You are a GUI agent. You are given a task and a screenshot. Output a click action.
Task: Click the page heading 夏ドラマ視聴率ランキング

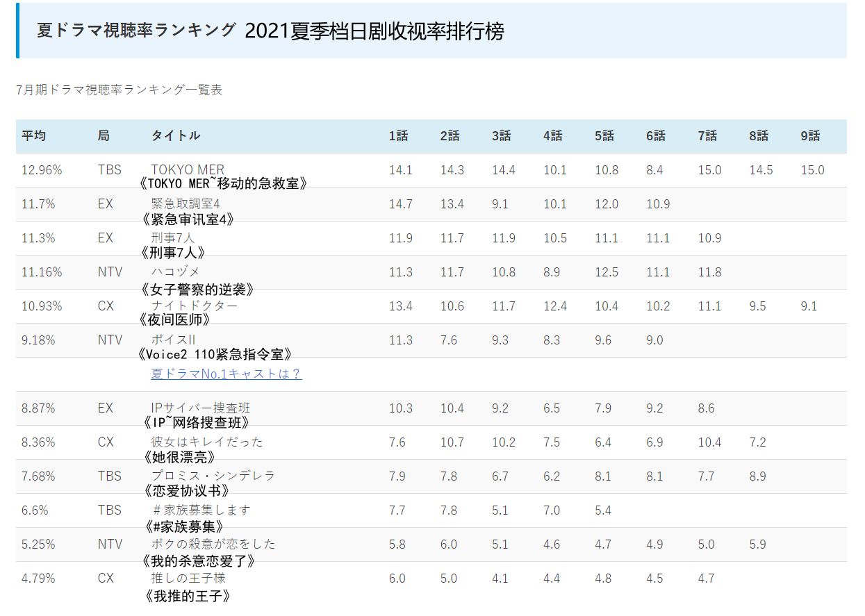click(x=136, y=31)
